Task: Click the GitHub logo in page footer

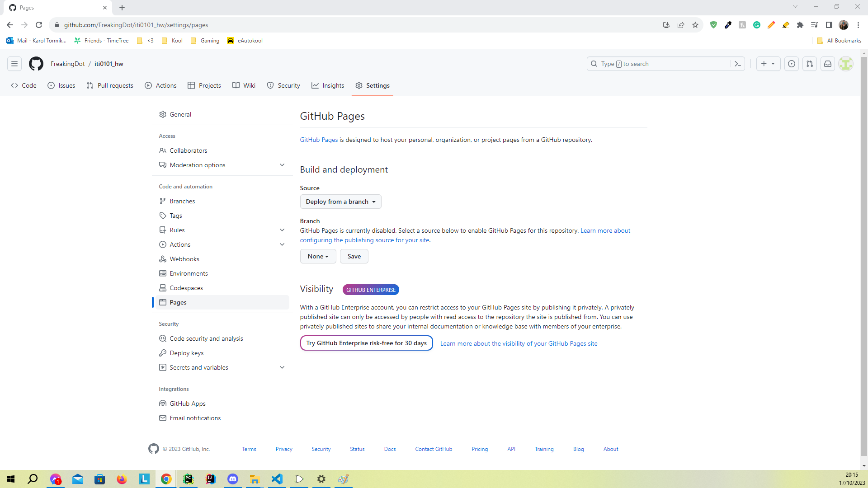Action: [x=154, y=449]
